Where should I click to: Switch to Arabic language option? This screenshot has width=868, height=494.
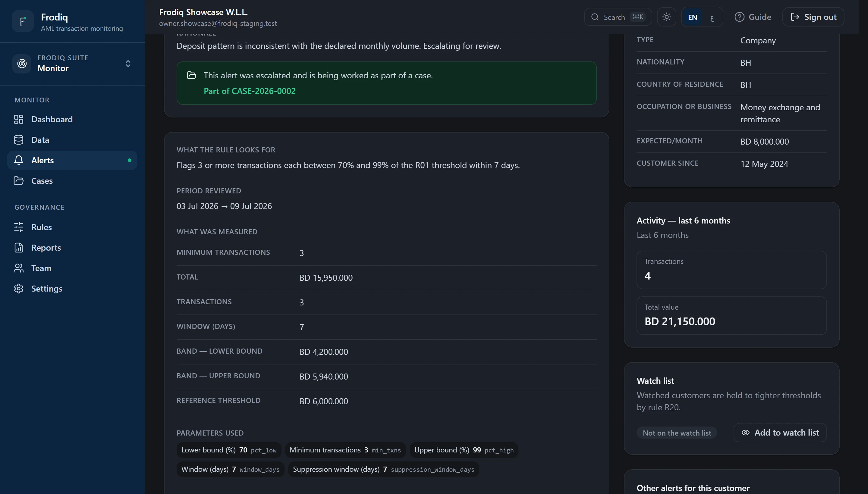coord(712,17)
